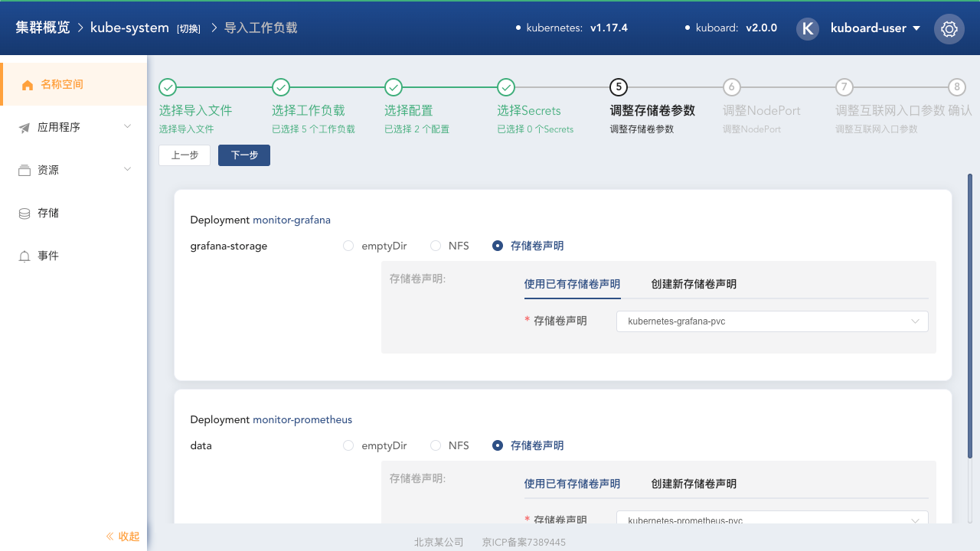Click the completed checkmark for step 选择配置

(x=394, y=87)
